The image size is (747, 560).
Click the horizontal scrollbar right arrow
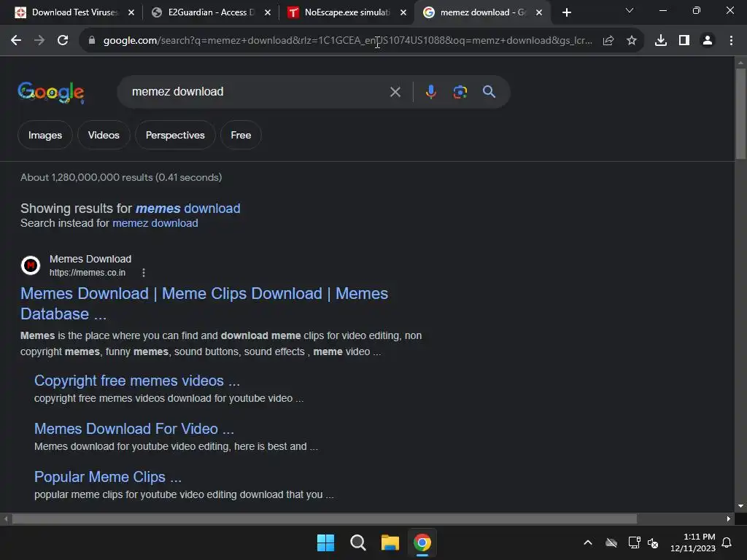click(729, 518)
